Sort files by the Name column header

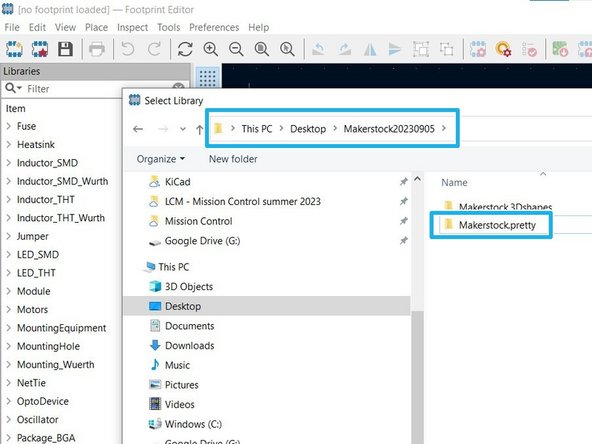tap(454, 183)
